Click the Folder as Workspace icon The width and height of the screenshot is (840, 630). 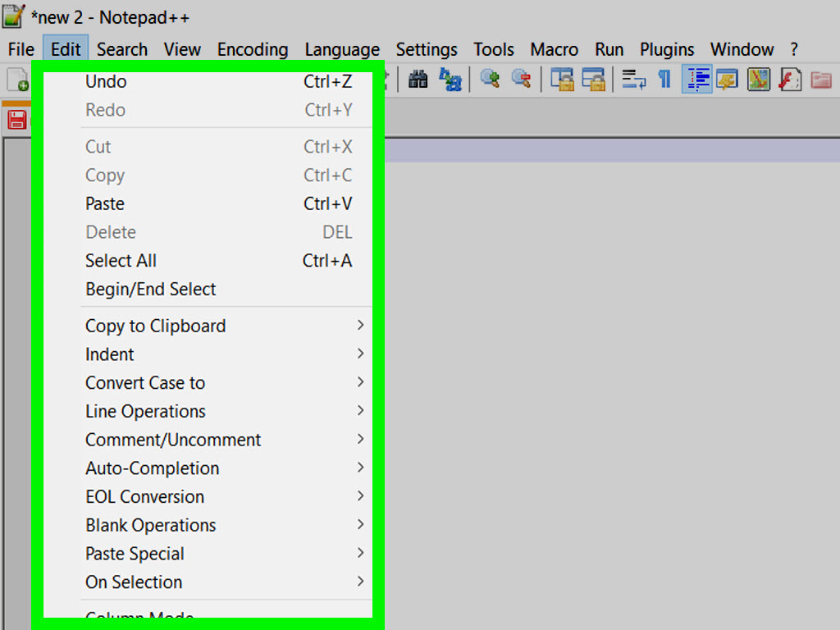821,80
